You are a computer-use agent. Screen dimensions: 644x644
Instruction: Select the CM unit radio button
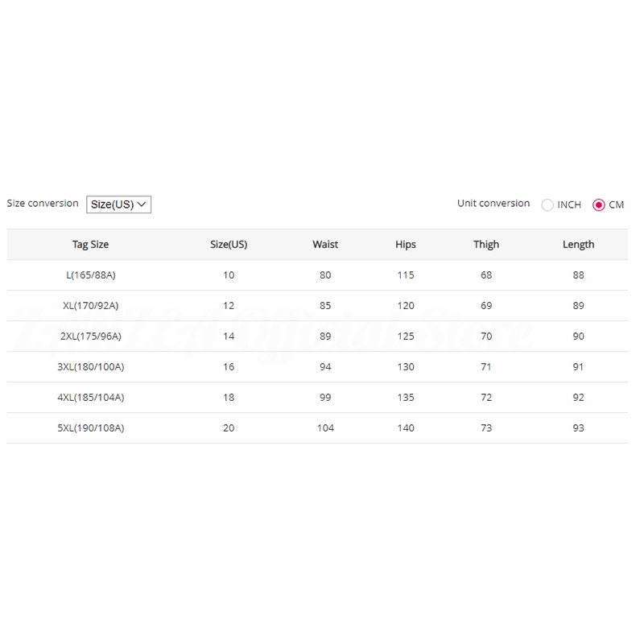(x=599, y=205)
